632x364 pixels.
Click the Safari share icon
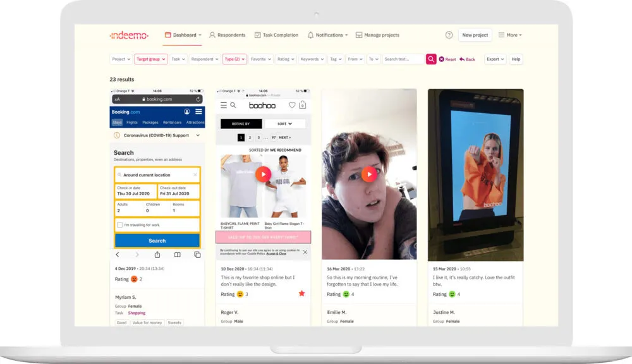[x=157, y=254]
